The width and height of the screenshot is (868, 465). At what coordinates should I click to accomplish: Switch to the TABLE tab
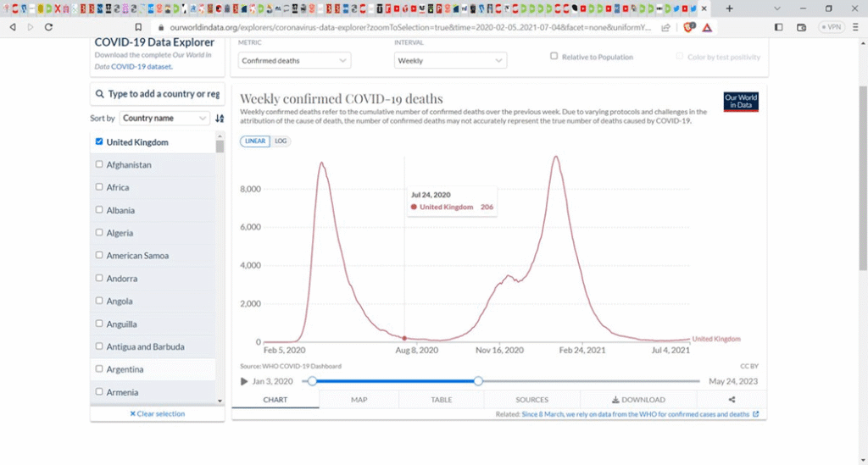click(x=441, y=399)
